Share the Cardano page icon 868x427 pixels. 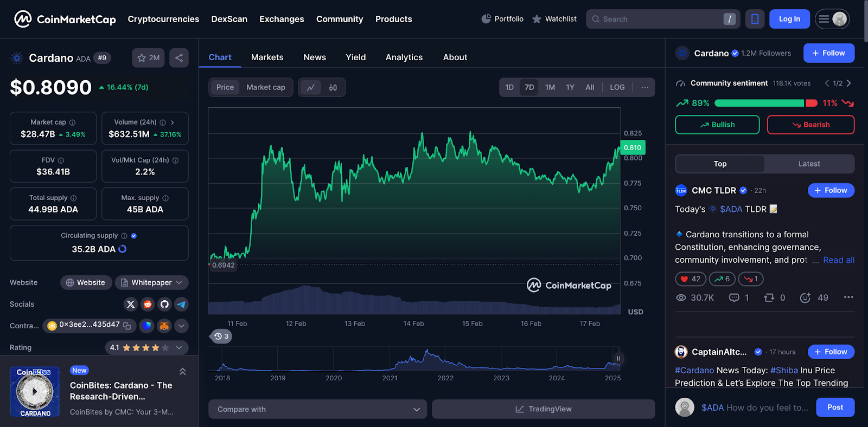tap(179, 58)
